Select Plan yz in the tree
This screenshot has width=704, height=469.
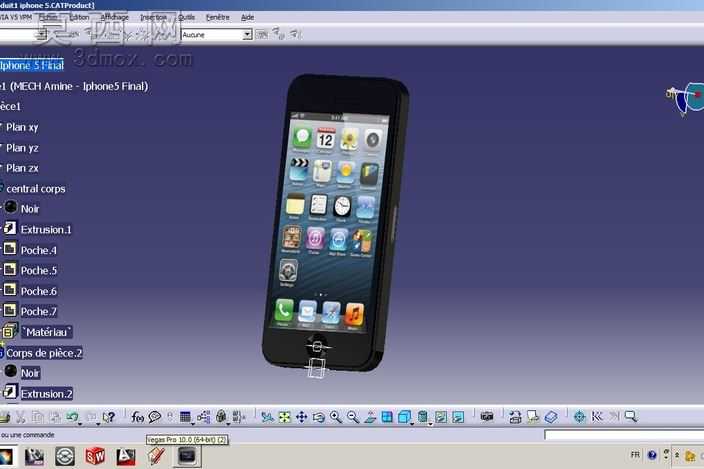(22, 148)
